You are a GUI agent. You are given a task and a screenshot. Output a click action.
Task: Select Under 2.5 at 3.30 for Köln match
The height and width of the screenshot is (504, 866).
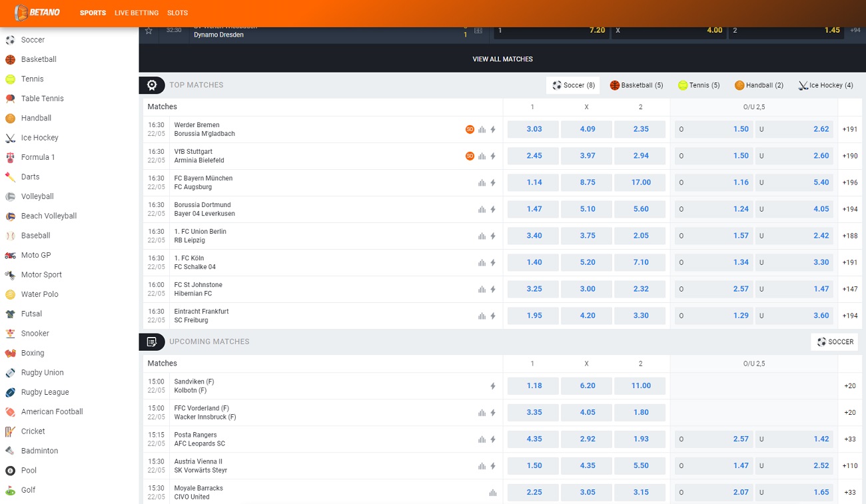point(794,262)
